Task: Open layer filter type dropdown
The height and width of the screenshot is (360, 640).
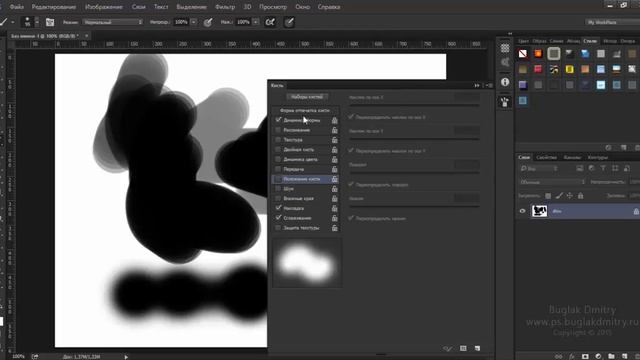Action: pos(539,168)
